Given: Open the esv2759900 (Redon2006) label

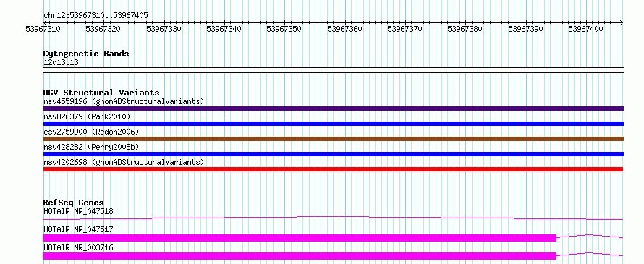Looking at the screenshot, I should pos(91,132).
